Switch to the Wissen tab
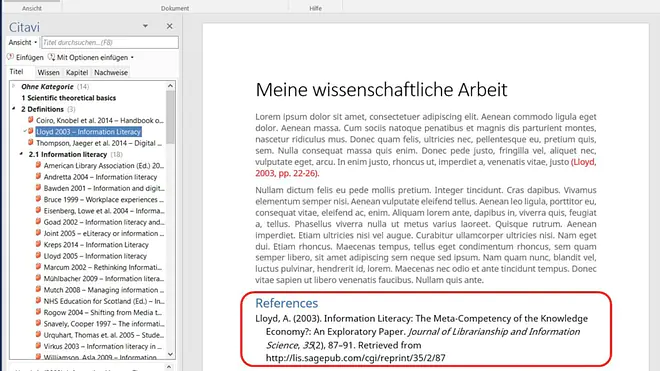 click(x=48, y=72)
